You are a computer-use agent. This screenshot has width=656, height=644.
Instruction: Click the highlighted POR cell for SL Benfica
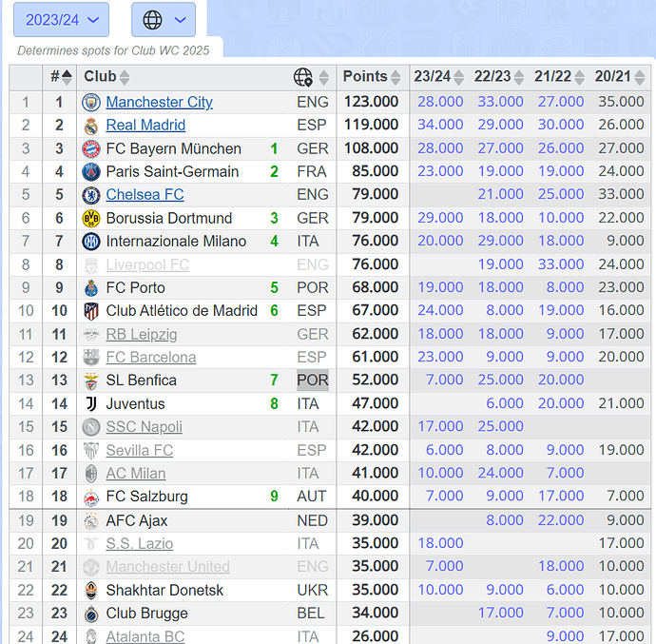click(313, 381)
